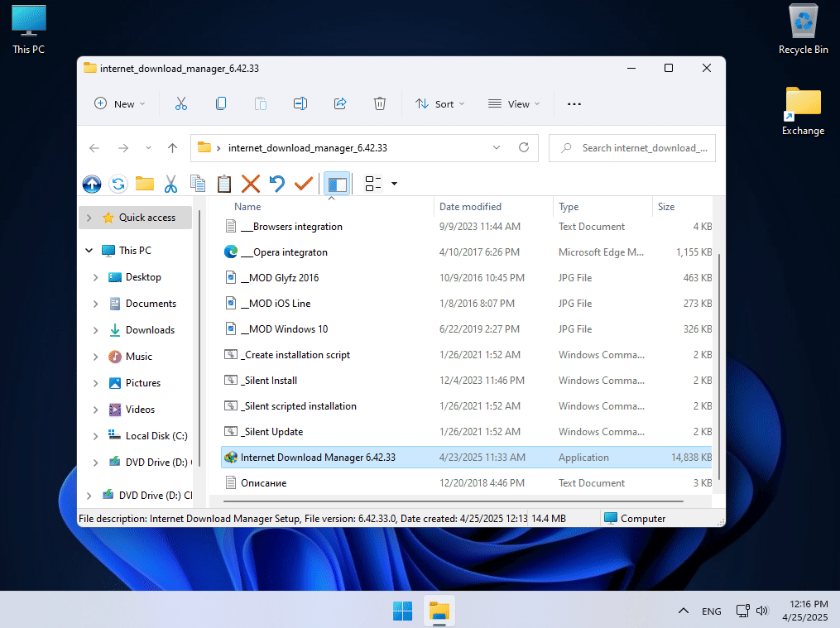Screen dimensions: 840x628
Task: Click the file list vertical scrollbar
Action: (x=718, y=367)
